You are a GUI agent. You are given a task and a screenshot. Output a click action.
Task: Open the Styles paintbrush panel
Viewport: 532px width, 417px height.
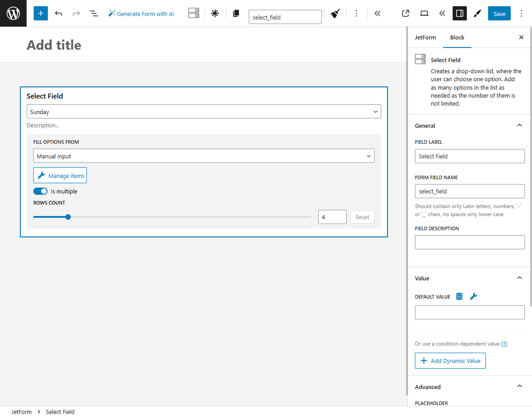[x=477, y=13]
